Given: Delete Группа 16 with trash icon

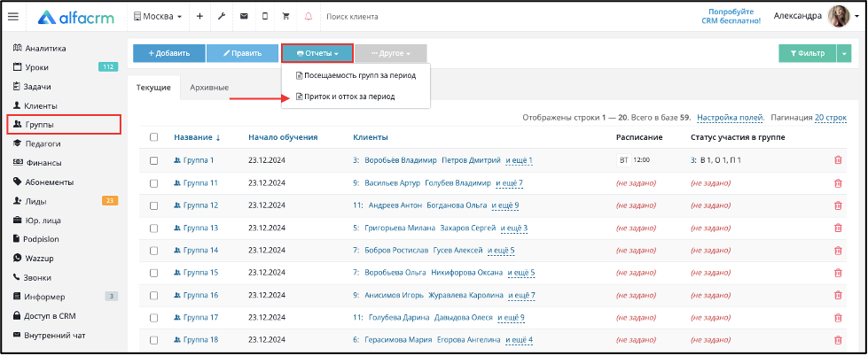Looking at the screenshot, I should coord(838,295).
